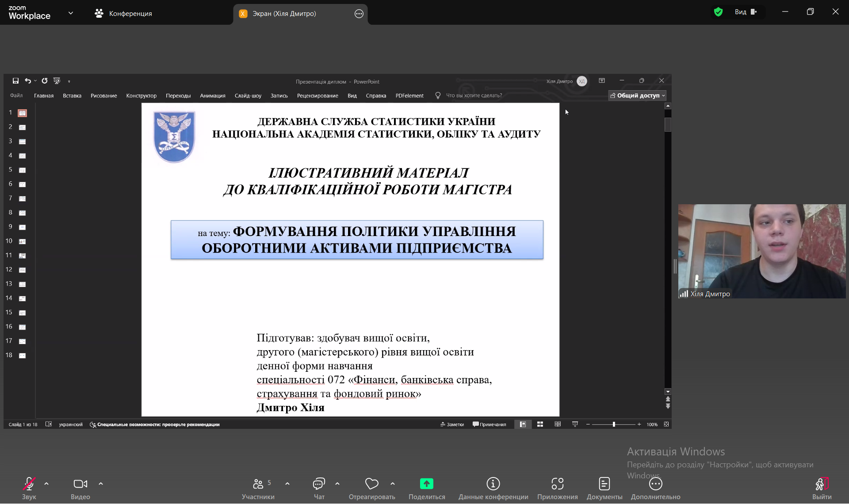Viewport: 849px width, 504px height.
Task: Select the Экран (Хіля Дмитро) tab
Action: pos(284,14)
